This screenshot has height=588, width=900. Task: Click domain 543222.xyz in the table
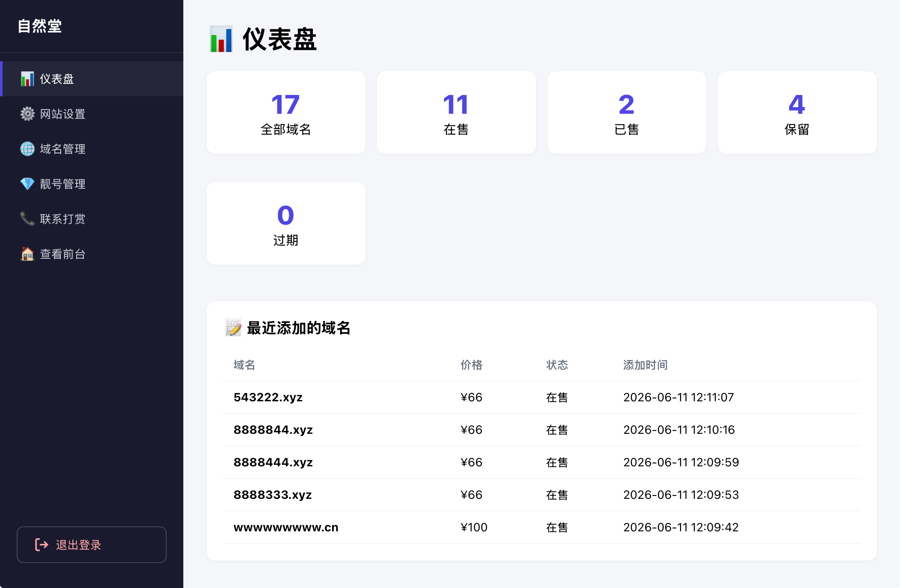pos(268,398)
